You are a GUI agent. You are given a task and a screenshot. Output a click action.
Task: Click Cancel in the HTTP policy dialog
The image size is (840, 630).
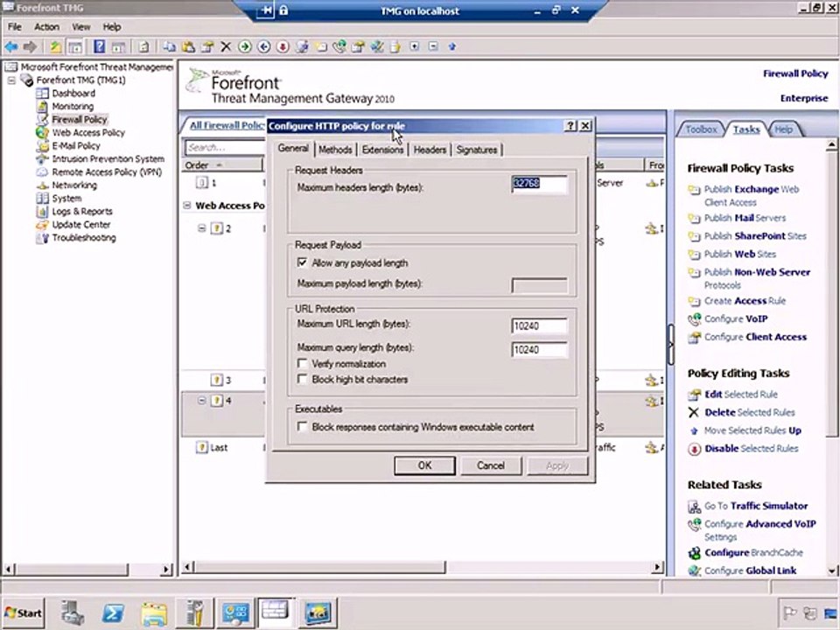(x=491, y=465)
